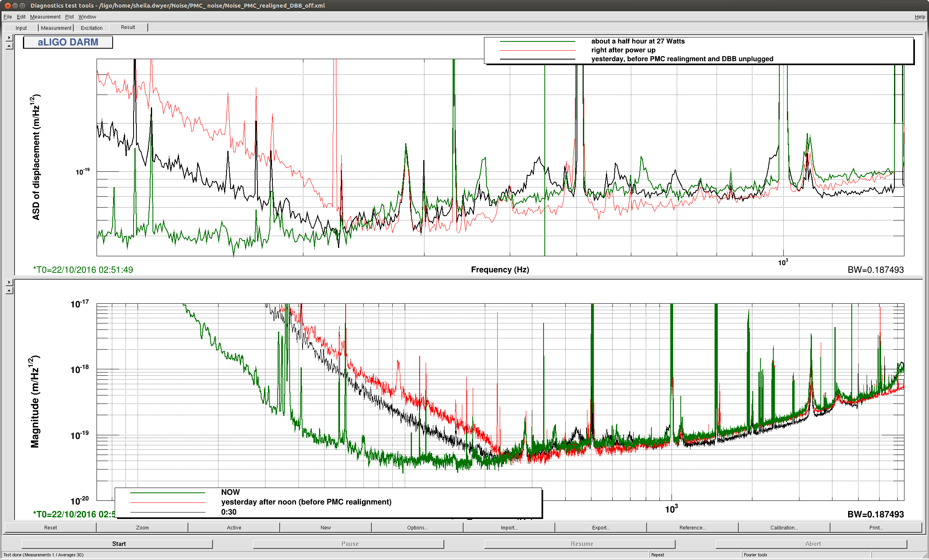Viewport: 929px width, 560px height.
Task: Expand bottom plot options panel arrow
Action: tap(9, 282)
